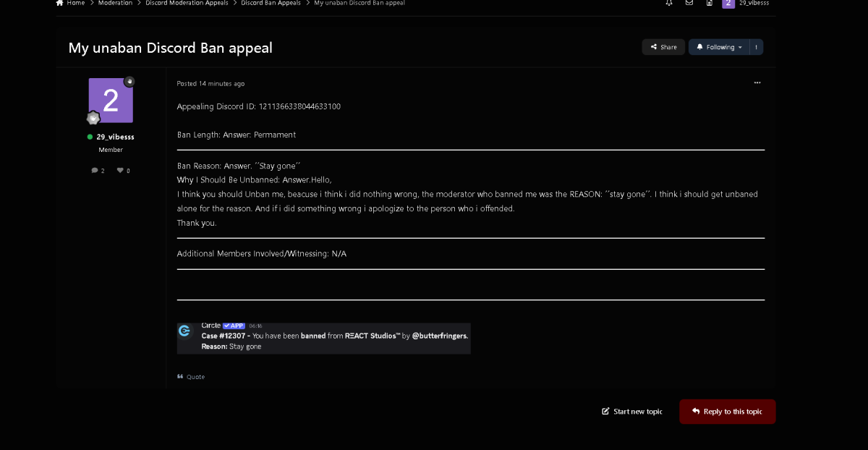Click the Share button
868x450 pixels.
663,47
